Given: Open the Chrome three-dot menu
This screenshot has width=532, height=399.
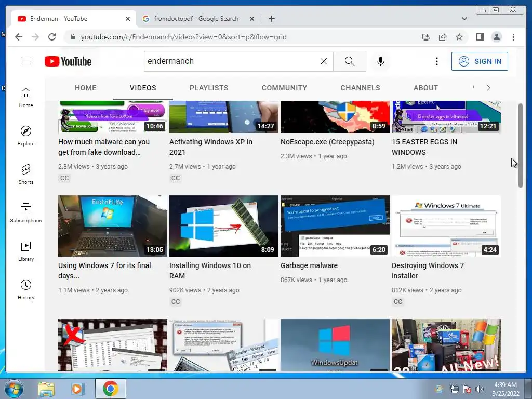Looking at the screenshot, I should coord(513,37).
